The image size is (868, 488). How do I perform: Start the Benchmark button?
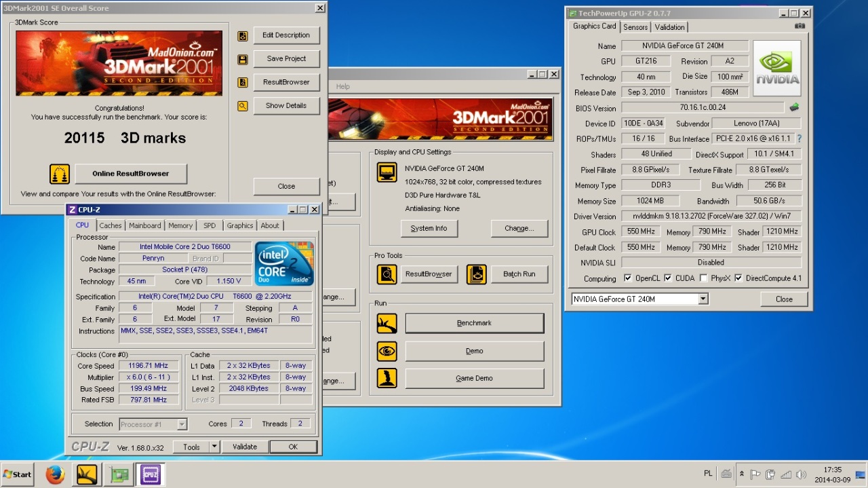[x=475, y=323]
